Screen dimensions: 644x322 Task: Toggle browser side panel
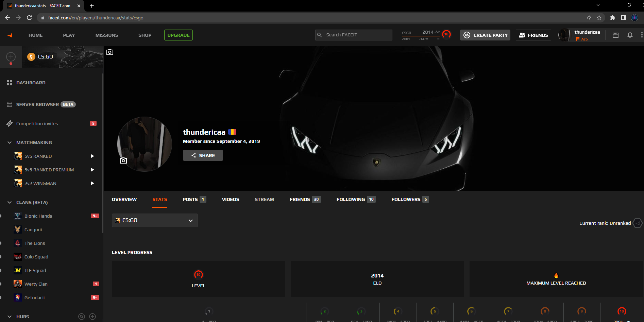click(624, 18)
